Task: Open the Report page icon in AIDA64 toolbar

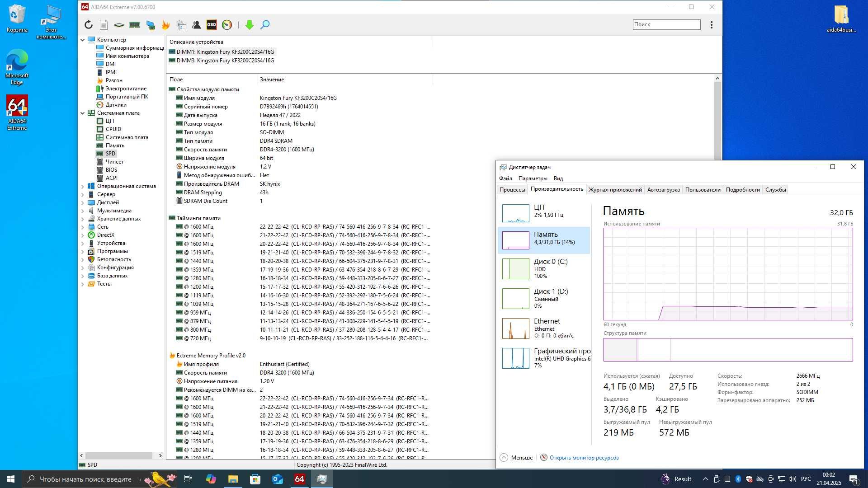Action: click(x=104, y=25)
